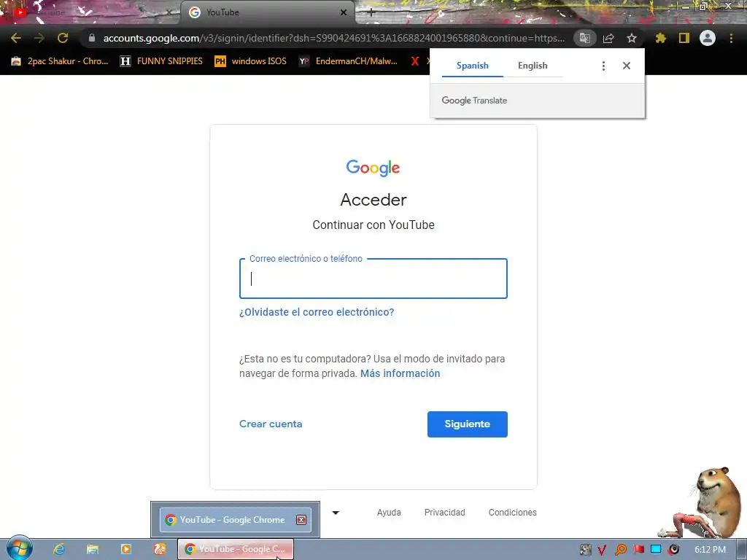Click the Chrome YouTube taskbar button
This screenshot has height=560, width=747.
[236, 549]
